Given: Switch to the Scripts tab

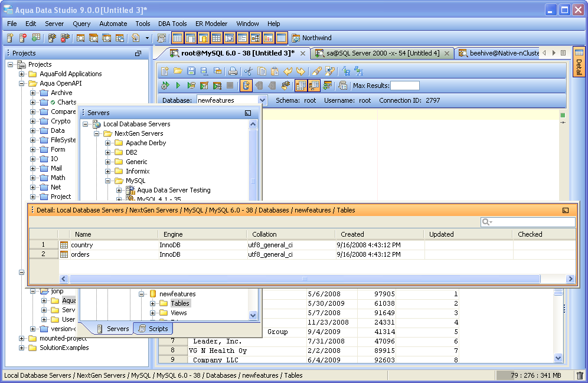Looking at the screenshot, I should pos(153,329).
